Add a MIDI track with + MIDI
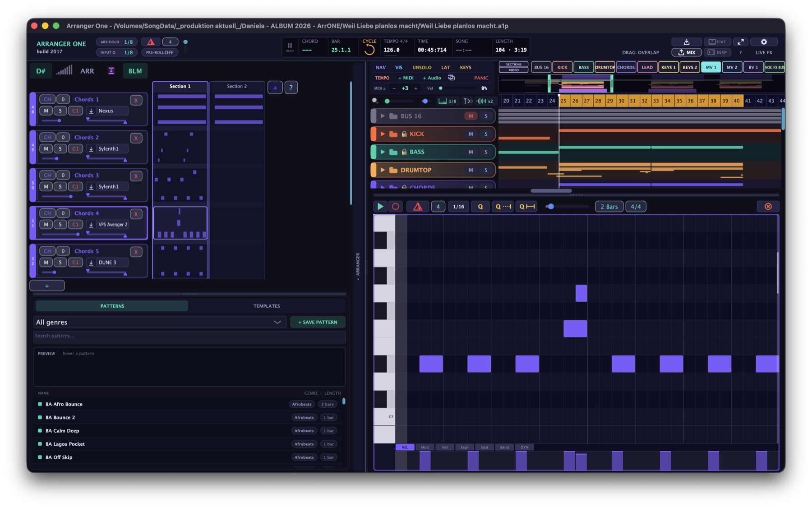Viewport: 812px width, 508px height. 406,78
